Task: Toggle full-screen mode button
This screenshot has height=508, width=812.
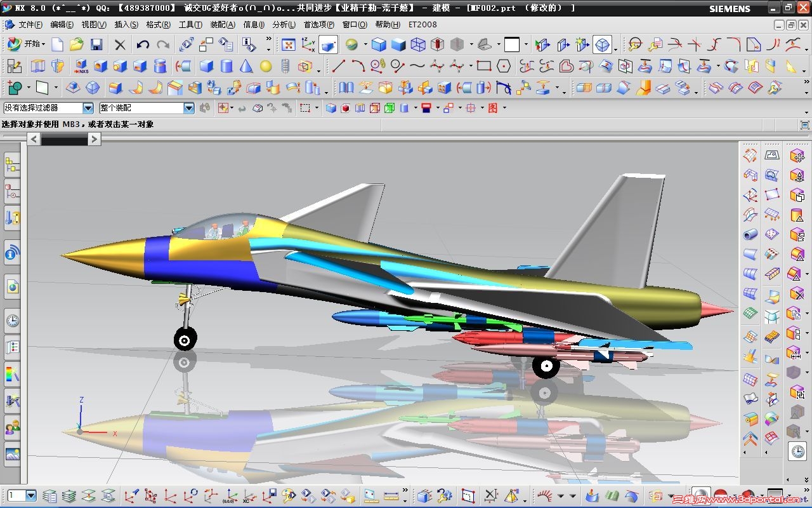Action: point(805,124)
